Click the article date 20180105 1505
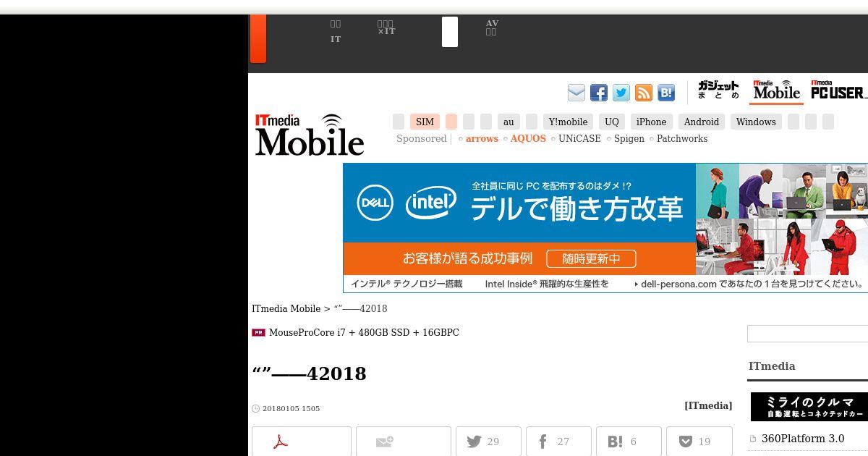This screenshot has width=868, height=456. pyautogui.click(x=291, y=409)
